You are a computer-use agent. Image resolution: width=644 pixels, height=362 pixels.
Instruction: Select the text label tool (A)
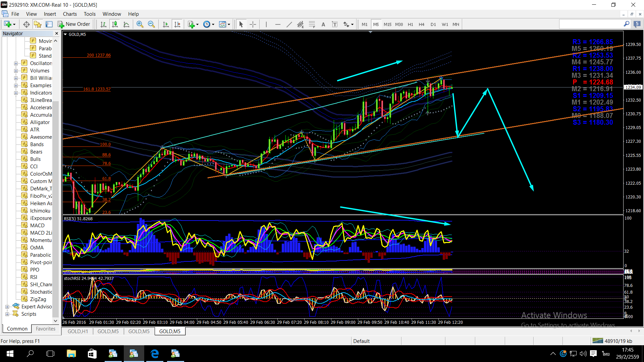[323, 24]
